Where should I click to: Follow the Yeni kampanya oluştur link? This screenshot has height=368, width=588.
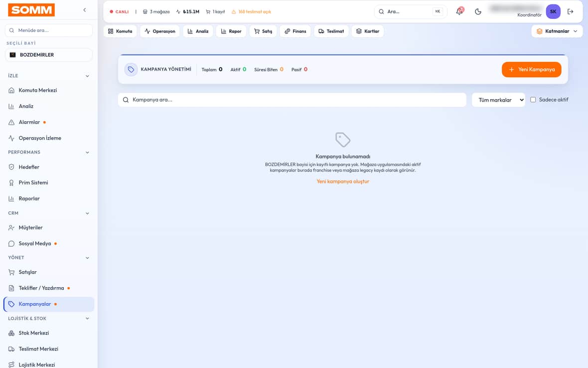point(343,182)
